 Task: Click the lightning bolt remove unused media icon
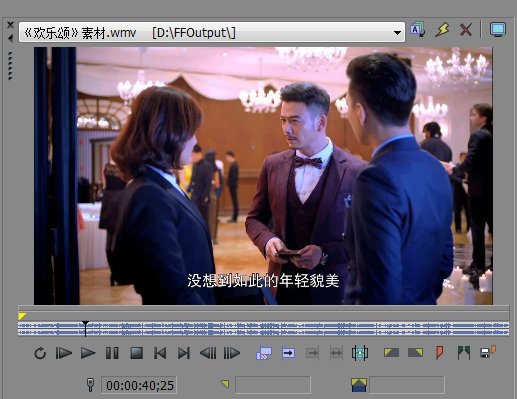(442, 30)
